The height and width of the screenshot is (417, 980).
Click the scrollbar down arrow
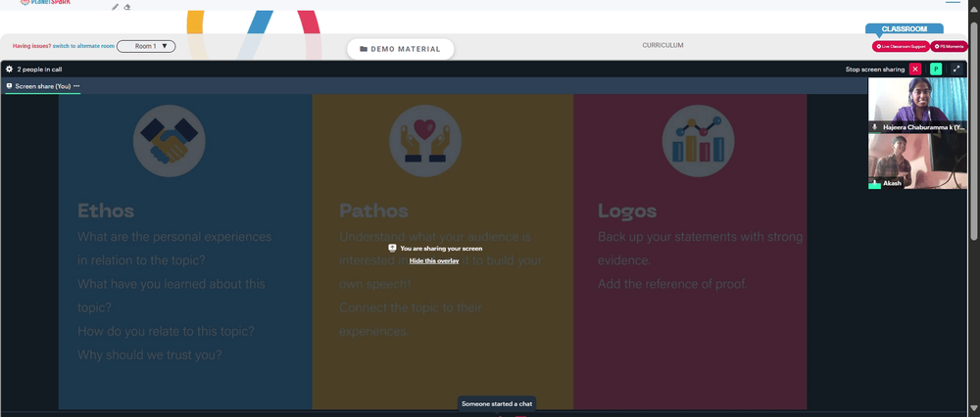coord(974,409)
